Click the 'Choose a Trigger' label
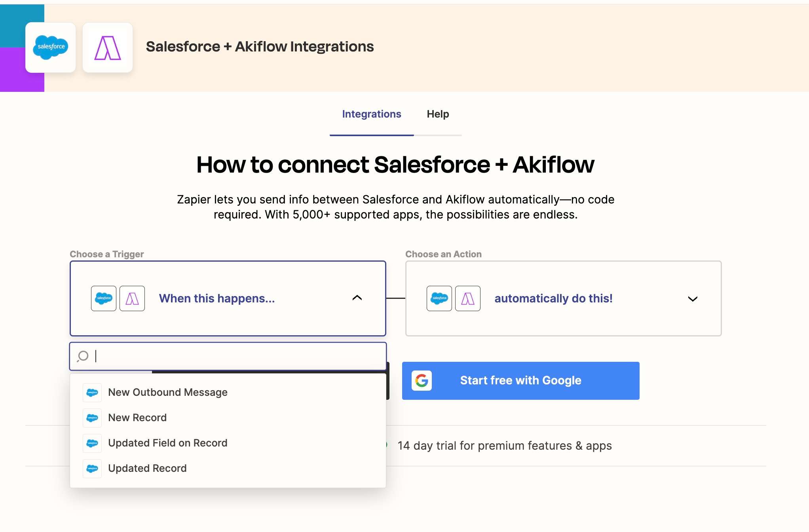This screenshot has height=532, width=809. pyautogui.click(x=106, y=254)
